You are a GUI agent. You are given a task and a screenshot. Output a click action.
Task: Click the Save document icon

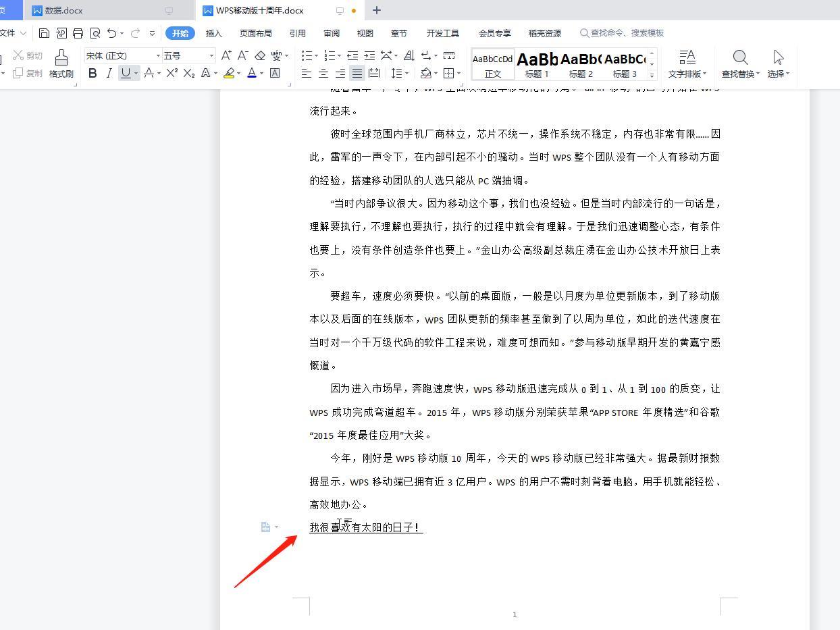tap(44, 33)
